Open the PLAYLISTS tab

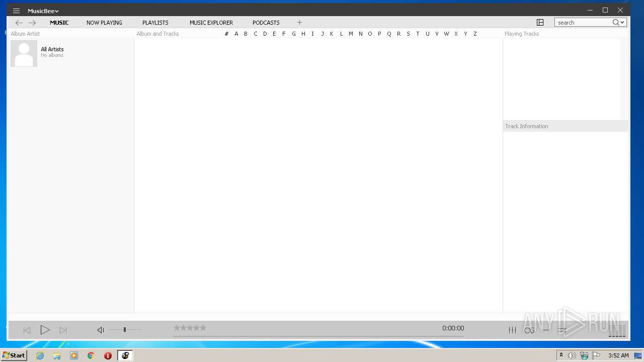coord(155,23)
